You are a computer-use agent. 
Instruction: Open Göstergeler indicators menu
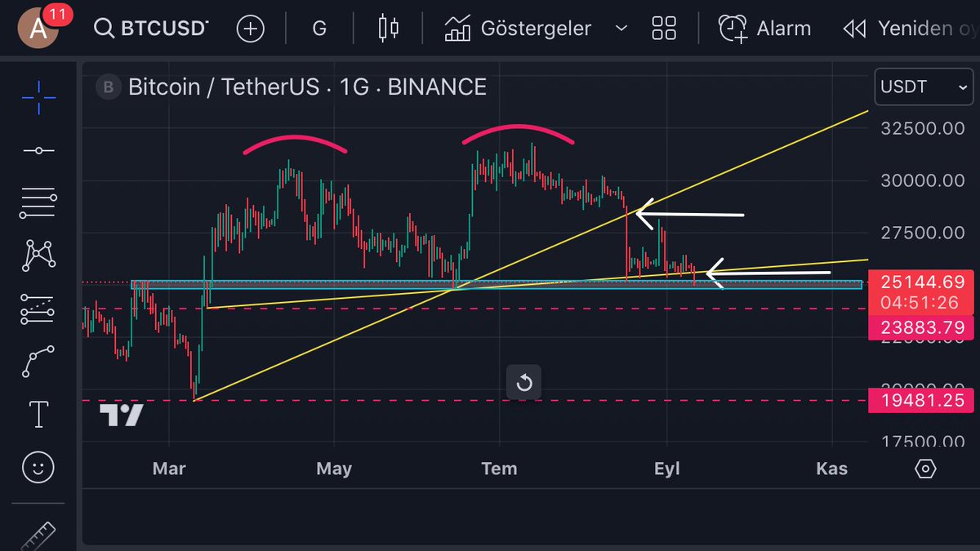[x=518, y=29]
